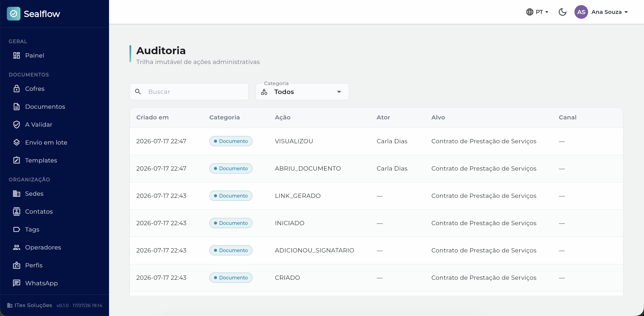The image size is (644, 316).
Task: Click the Cofres lock icon
Action: (x=16, y=89)
